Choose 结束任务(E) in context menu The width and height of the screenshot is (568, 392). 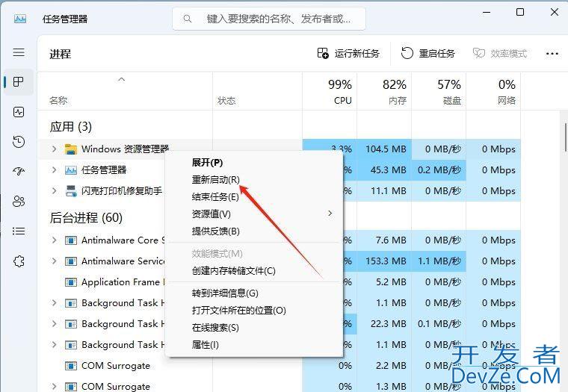click(215, 197)
